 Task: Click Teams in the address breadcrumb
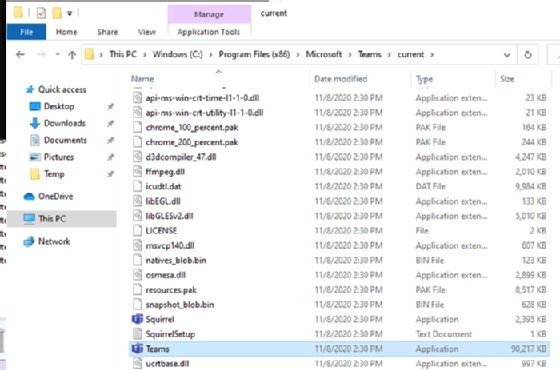370,54
